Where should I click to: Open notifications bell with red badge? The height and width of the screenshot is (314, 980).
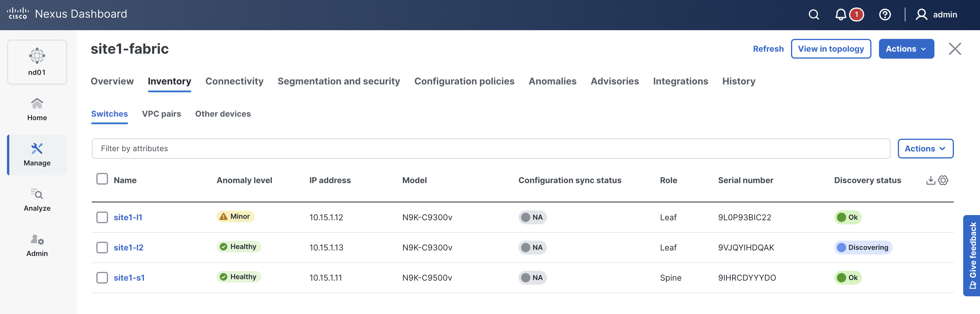pos(841,15)
